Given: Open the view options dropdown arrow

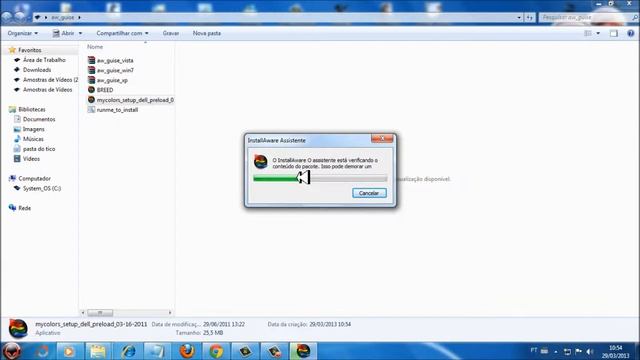Looking at the screenshot, I should point(598,33).
